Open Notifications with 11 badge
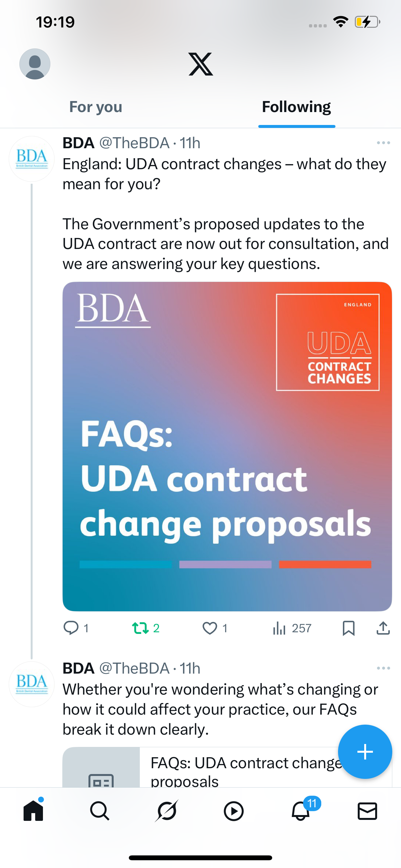The height and width of the screenshot is (868, 401). pos(301,811)
